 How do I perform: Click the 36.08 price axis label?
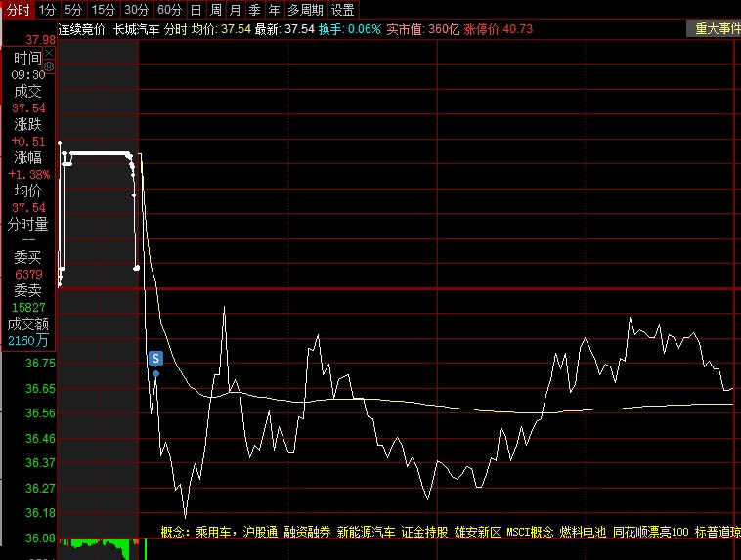(x=40, y=538)
